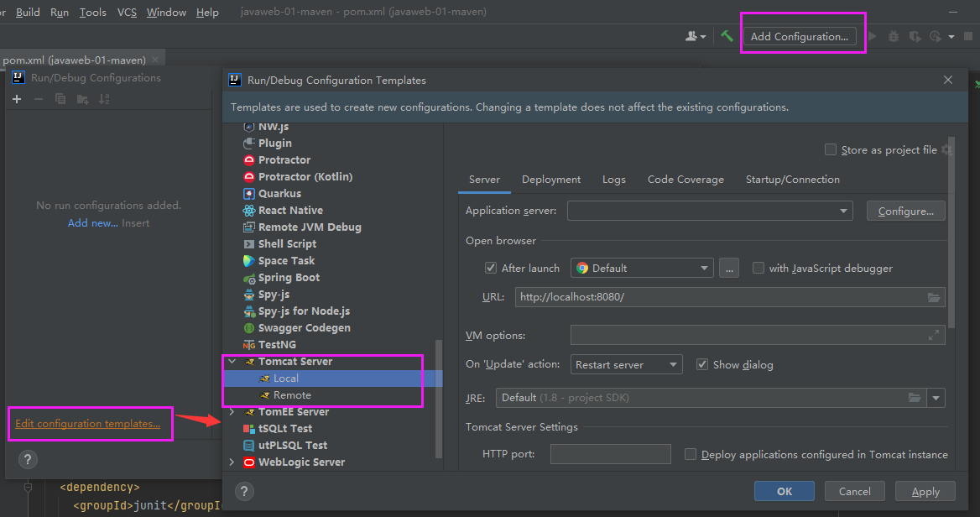Image resolution: width=980 pixels, height=517 pixels.
Task: Select the Remote Tomcat template
Action: tap(292, 395)
